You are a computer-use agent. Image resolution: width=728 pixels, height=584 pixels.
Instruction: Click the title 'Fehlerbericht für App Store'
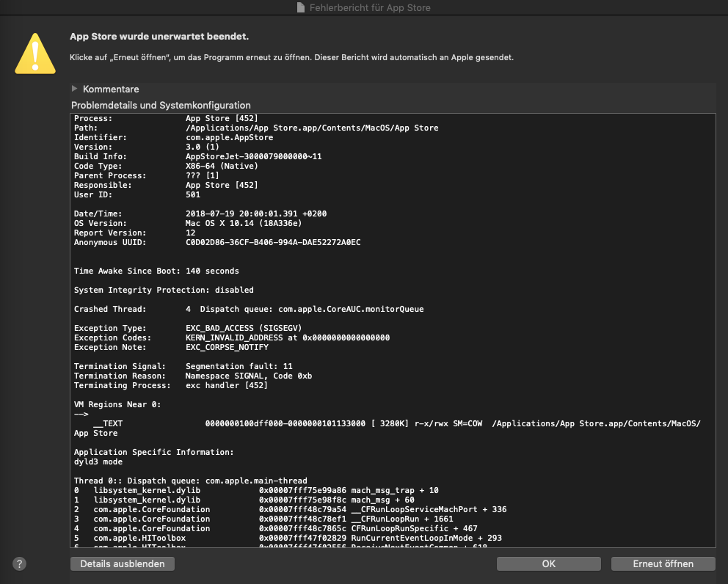pos(370,7)
